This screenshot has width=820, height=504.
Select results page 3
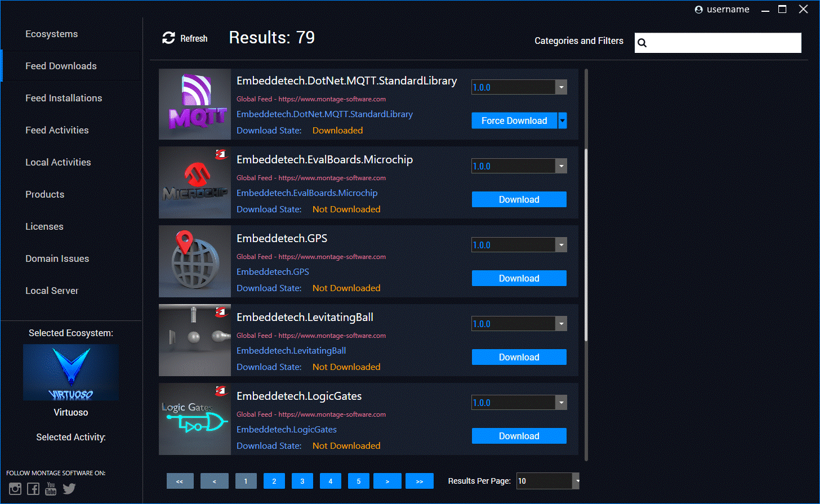pos(302,481)
